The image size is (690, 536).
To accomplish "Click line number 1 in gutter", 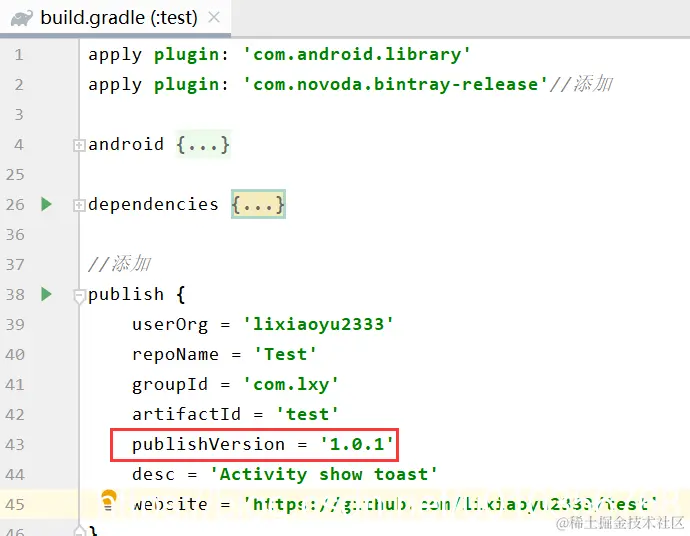I will [18, 55].
